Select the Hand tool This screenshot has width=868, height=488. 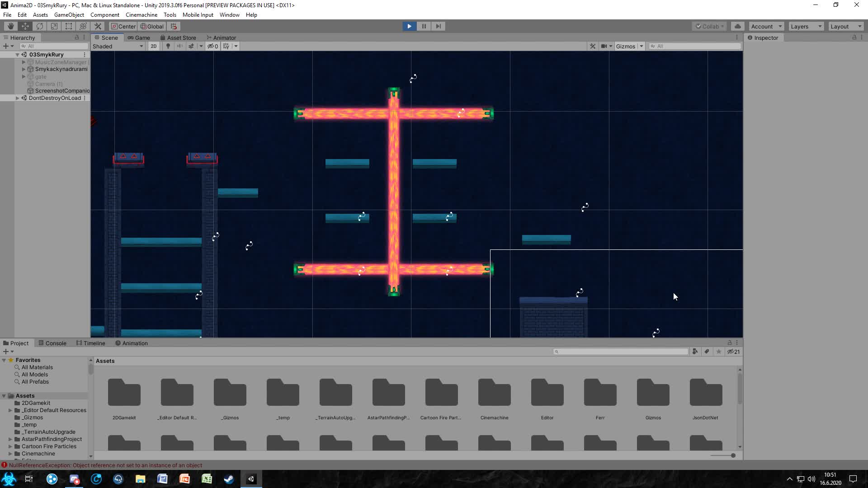coord(10,26)
